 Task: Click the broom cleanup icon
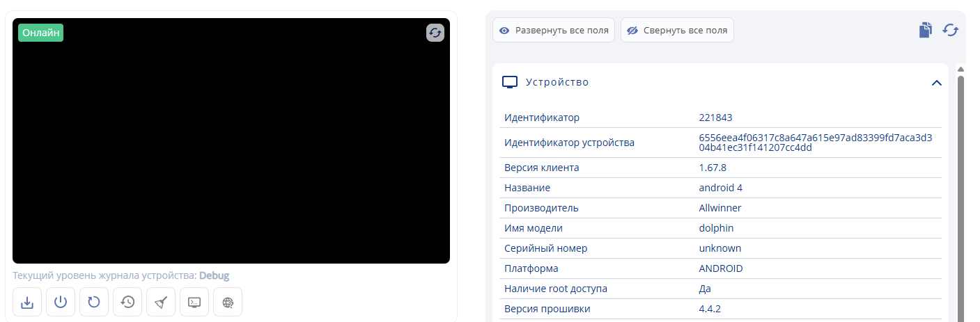click(x=161, y=303)
